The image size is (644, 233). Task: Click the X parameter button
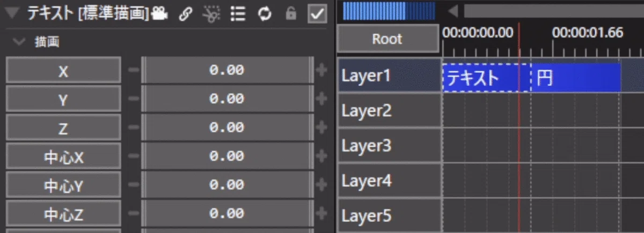click(63, 70)
